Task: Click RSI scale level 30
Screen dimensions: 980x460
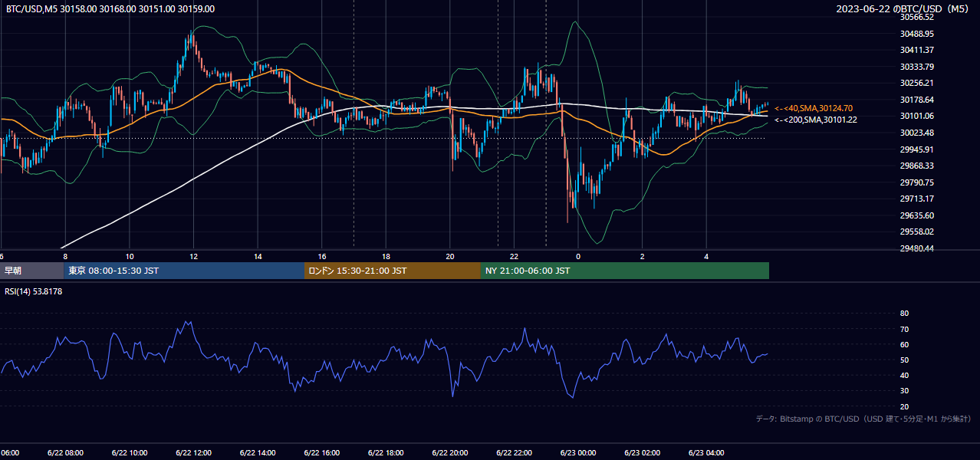Action: pyautogui.click(x=904, y=391)
